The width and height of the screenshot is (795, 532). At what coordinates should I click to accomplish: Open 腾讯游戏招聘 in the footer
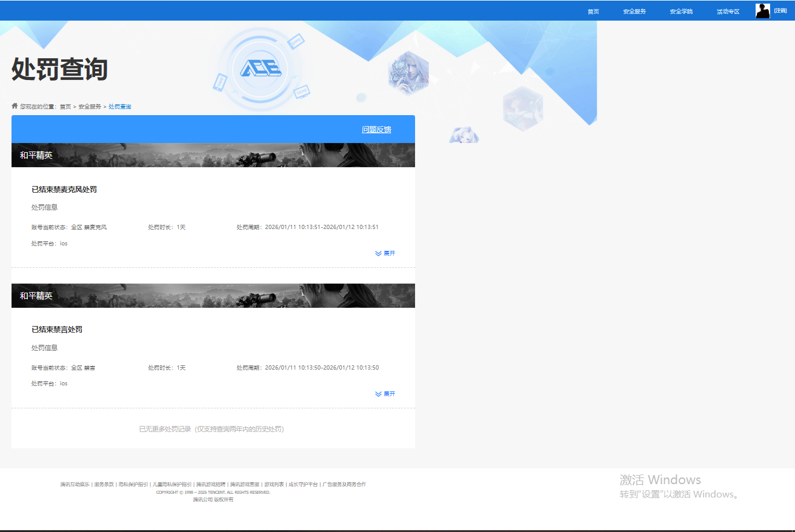coord(211,485)
